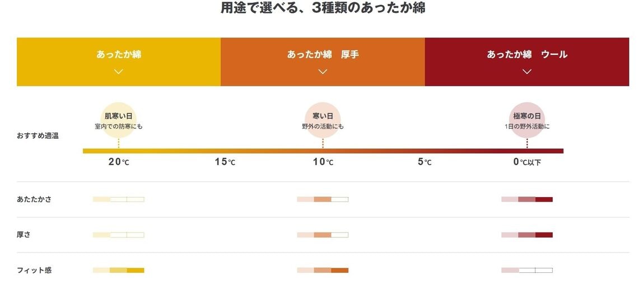Select the あったか綿 ウール dark red tab

coord(527,55)
